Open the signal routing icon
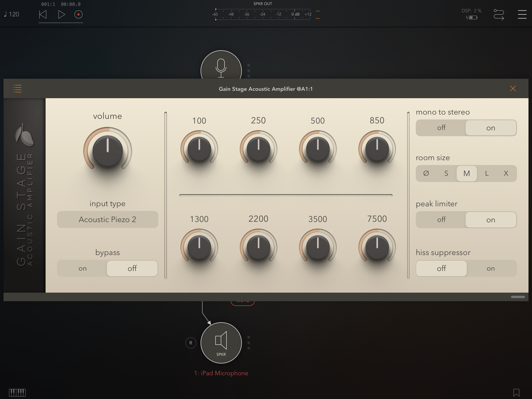Screen dimensions: 532x399 (x=499, y=14)
